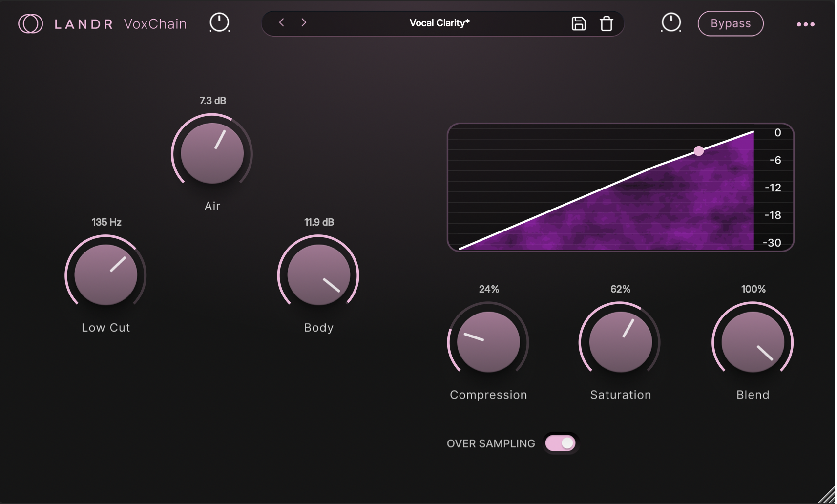This screenshot has width=837, height=504.
Task: Click the threshold point on the compression curve
Action: 699,151
